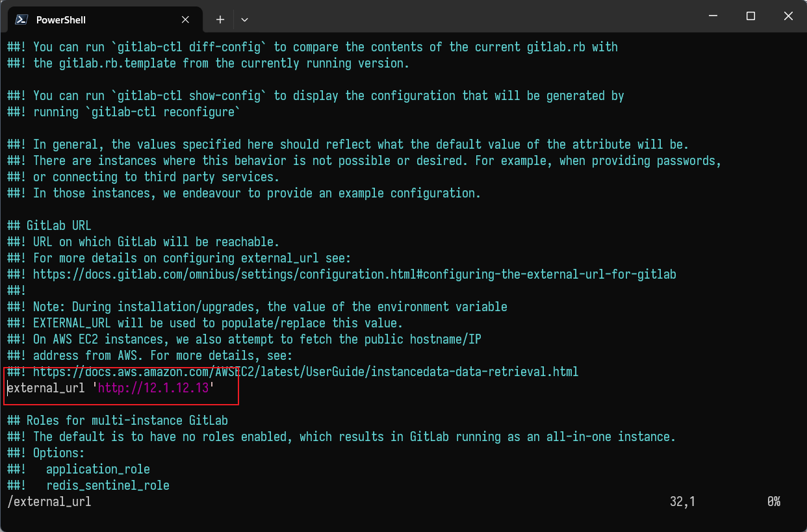Close the terminal window
The width and height of the screenshot is (807, 532).
click(788, 16)
